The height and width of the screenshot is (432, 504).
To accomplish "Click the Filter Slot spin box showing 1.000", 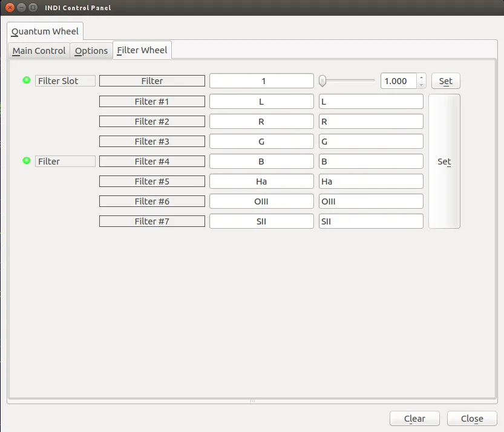I will [x=399, y=81].
